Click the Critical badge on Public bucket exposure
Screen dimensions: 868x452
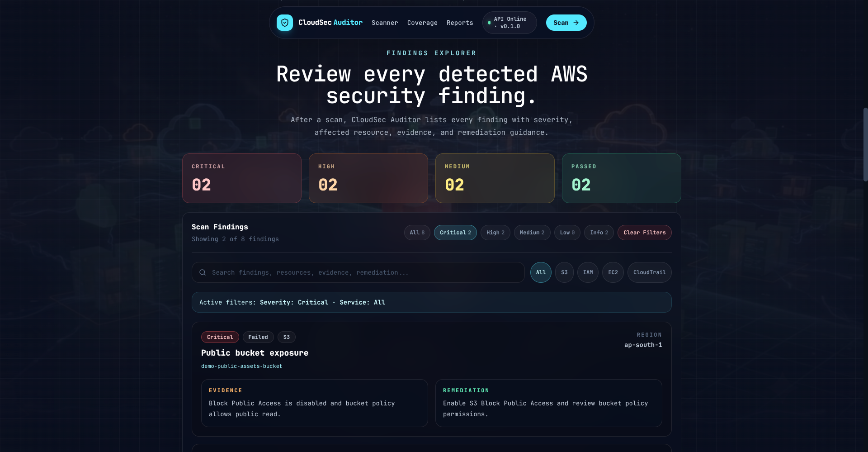[220, 337]
